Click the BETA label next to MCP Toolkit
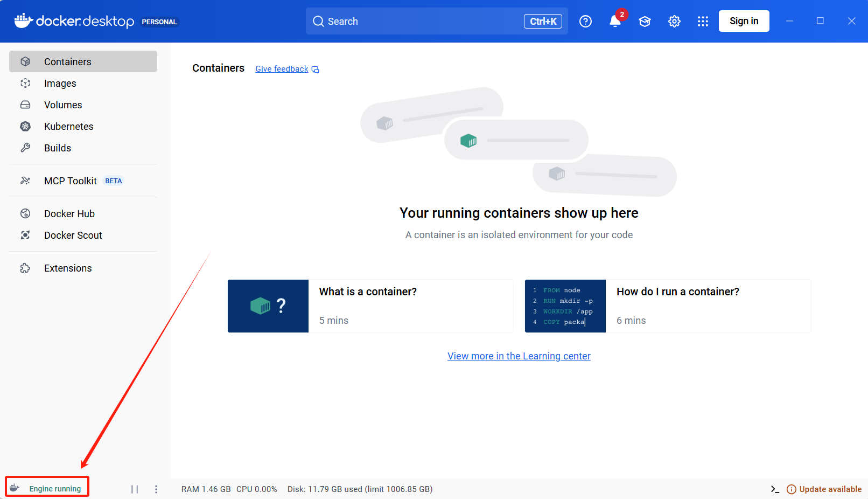Screen dimensions: 868x499 coord(114,181)
